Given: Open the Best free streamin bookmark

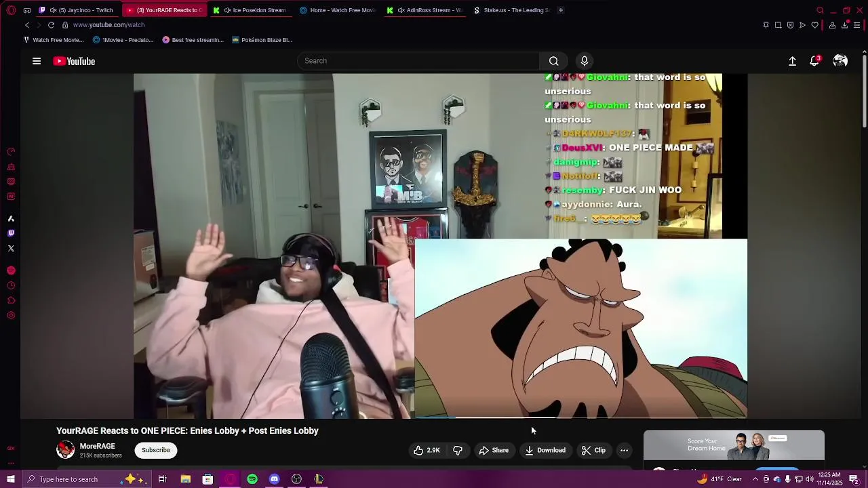Looking at the screenshot, I should (x=193, y=40).
